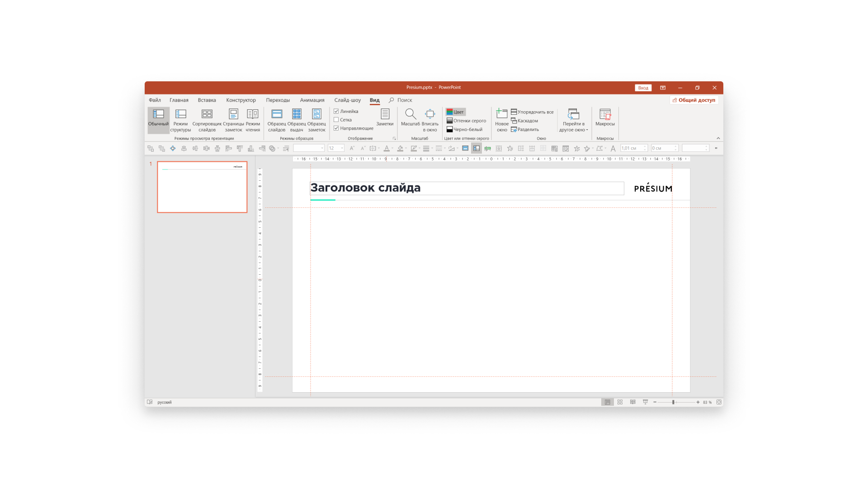868x488 pixels.
Task: Switch to the Вставка ribbon tab
Action: 207,100
